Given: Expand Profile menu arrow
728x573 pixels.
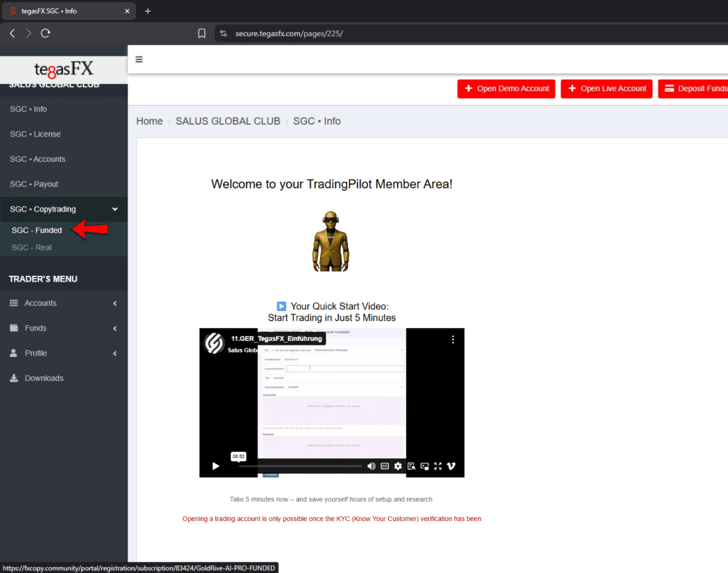Looking at the screenshot, I should point(115,353).
